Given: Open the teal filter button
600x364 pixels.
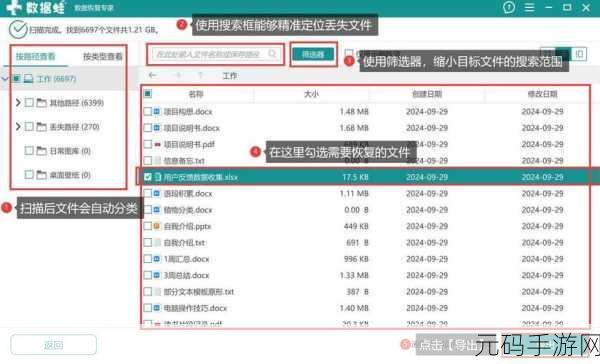Looking at the screenshot, I should click(313, 54).
